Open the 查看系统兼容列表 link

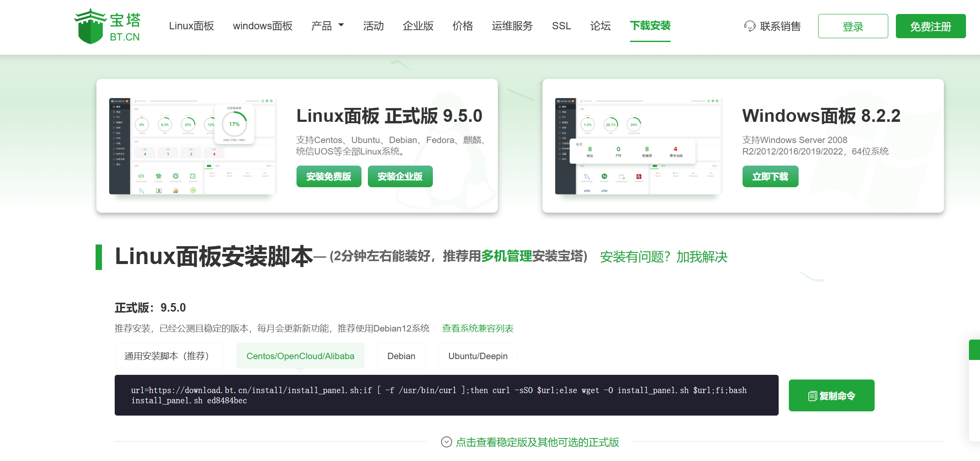tap(477, 328)
